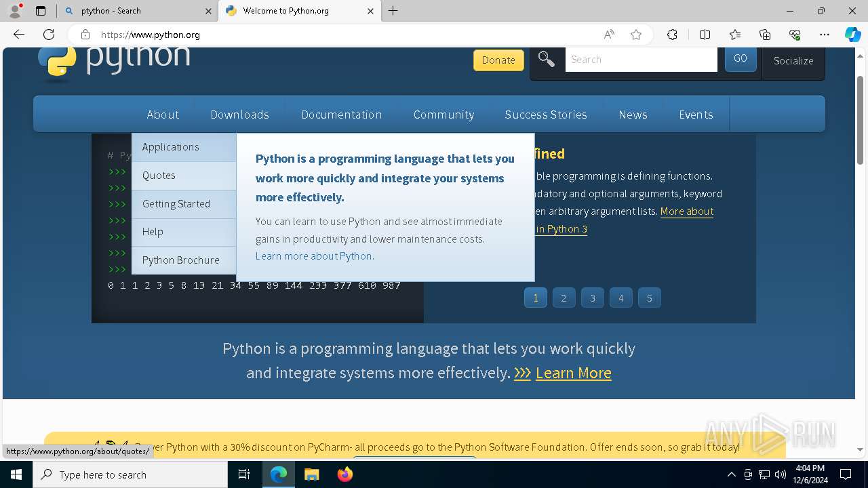Open Windows Start menu
This screenshot has width=868, height=488.
click(x=16, y=474)
